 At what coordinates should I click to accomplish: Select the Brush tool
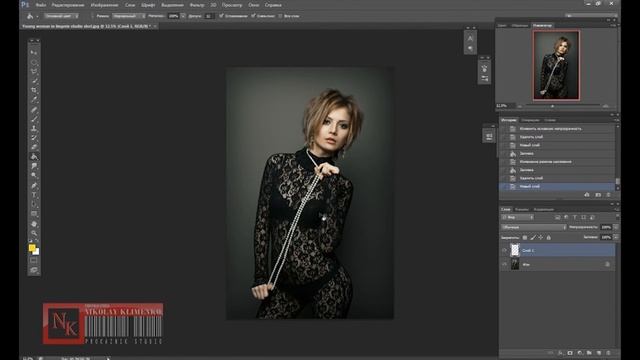tap(34, 119)
